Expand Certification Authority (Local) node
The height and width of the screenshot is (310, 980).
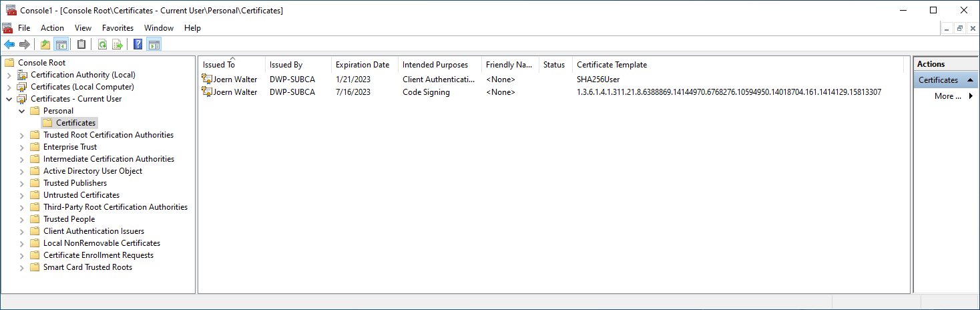click(x=9, y=75)
